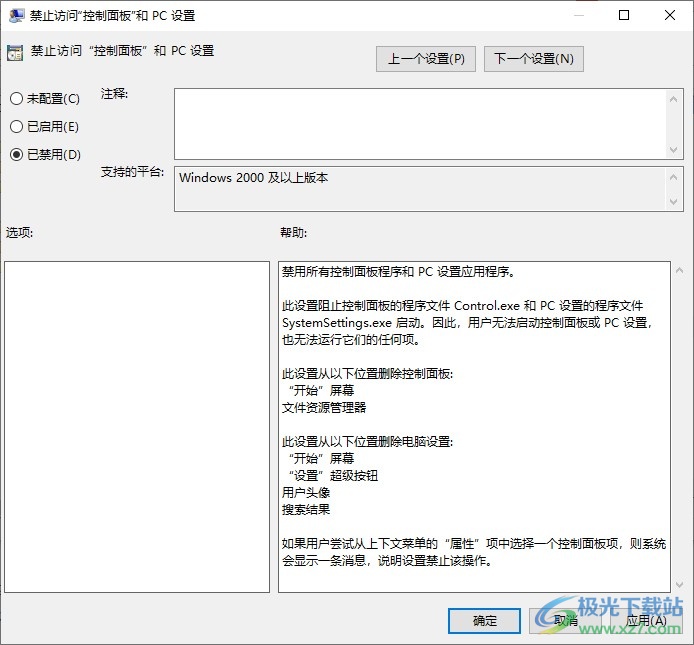
Task: Click the '帮助:' label
Action: click(x=293, y=232)
